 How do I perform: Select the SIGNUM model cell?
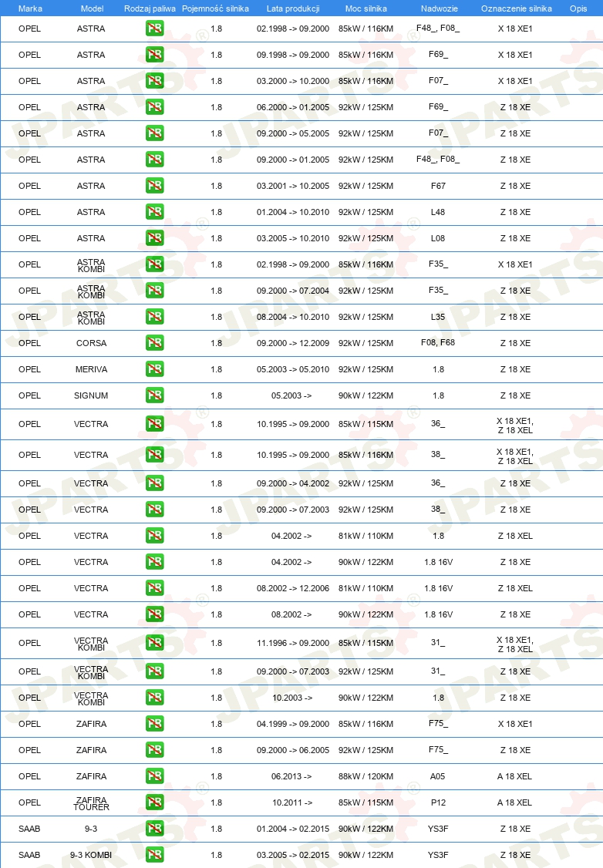pyautogui.click(x=91, y=395)
